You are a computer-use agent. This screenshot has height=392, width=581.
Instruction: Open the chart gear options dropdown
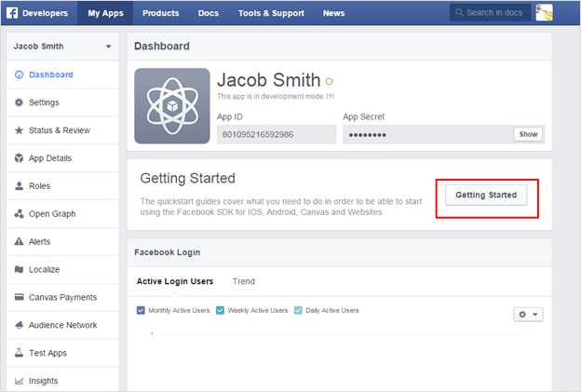(528, 314)
